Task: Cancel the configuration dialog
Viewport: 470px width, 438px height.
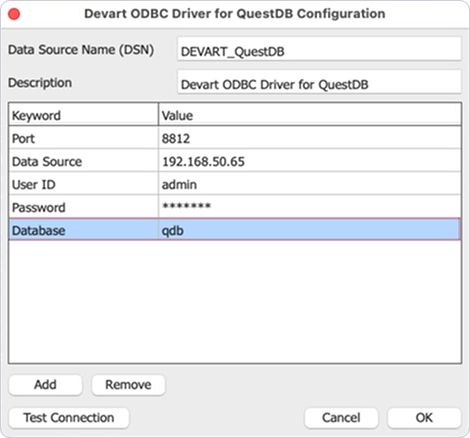Action: (341, 418)
